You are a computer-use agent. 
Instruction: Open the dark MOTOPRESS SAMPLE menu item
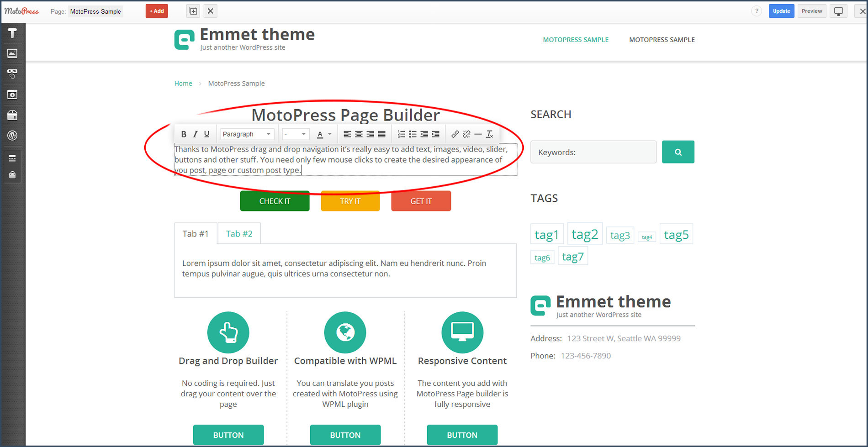click(662, 40)
